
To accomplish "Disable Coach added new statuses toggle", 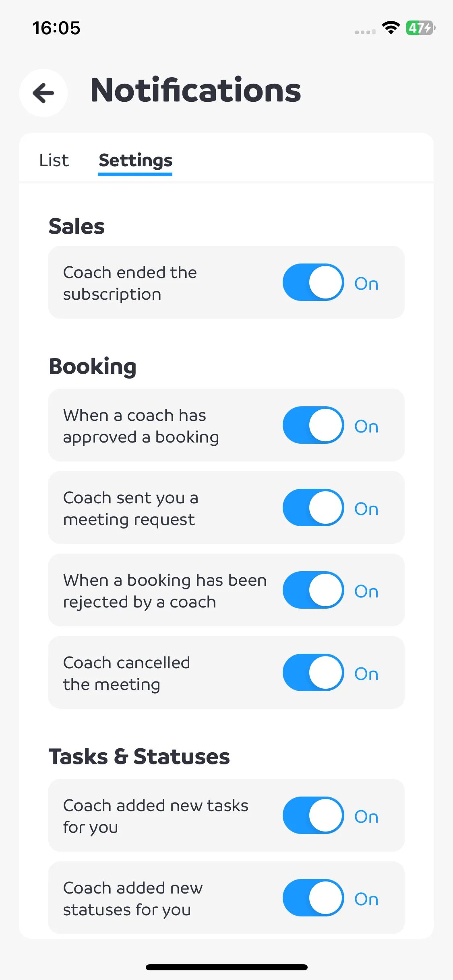I will coord(313,898).
